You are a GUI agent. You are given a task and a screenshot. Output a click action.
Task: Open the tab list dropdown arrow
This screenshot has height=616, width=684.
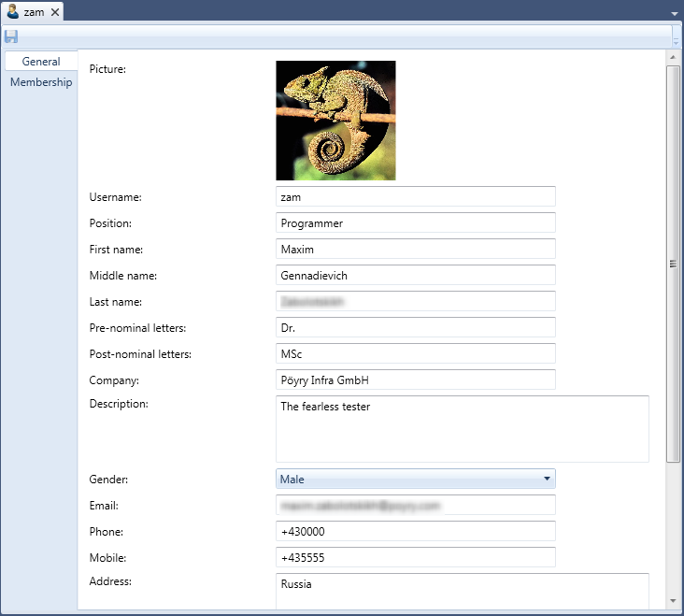tap(675, 13)
